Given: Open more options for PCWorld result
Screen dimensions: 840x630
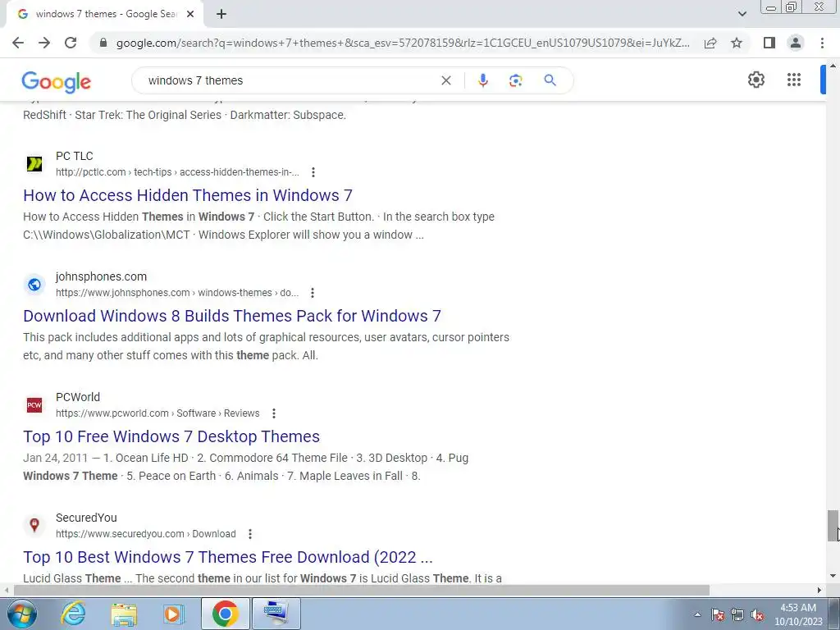Looking at the screenshot, I should pos(274,413).
